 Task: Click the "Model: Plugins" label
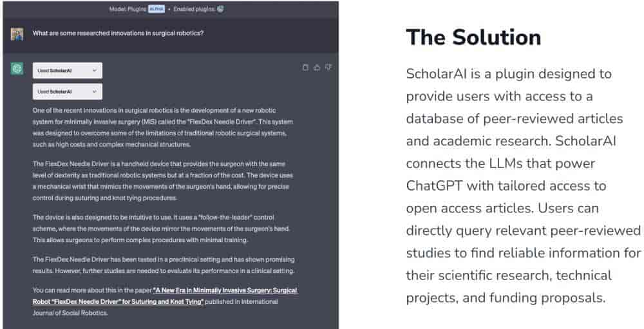[x=129, y=9]
